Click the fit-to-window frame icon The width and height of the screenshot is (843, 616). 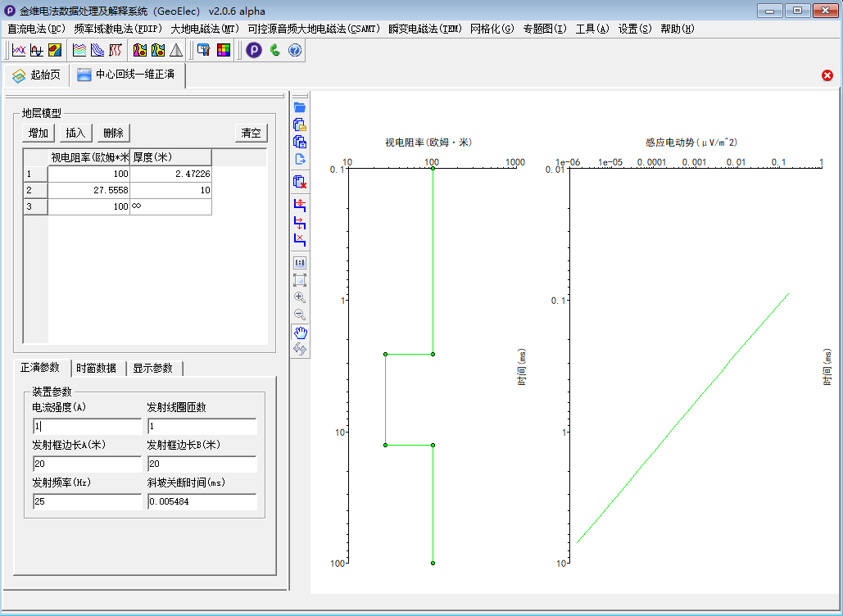pyautogui.click(x=300, y=280)
